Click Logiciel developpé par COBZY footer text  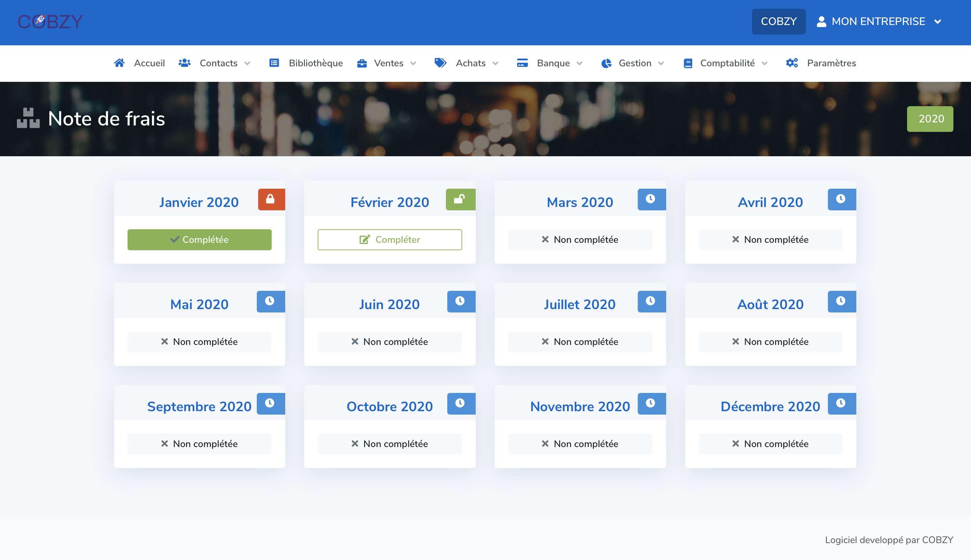[889, 540]
